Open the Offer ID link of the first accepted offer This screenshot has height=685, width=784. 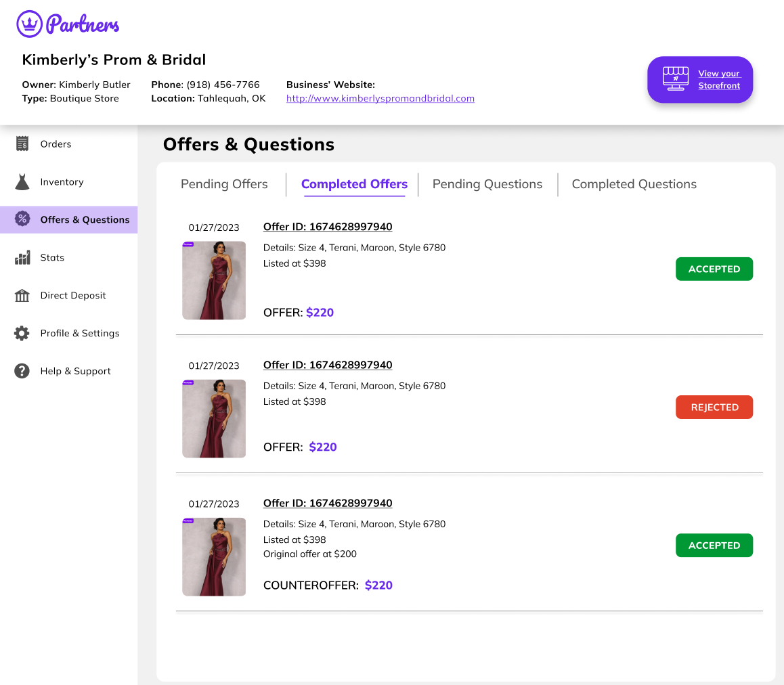point(328,227)
